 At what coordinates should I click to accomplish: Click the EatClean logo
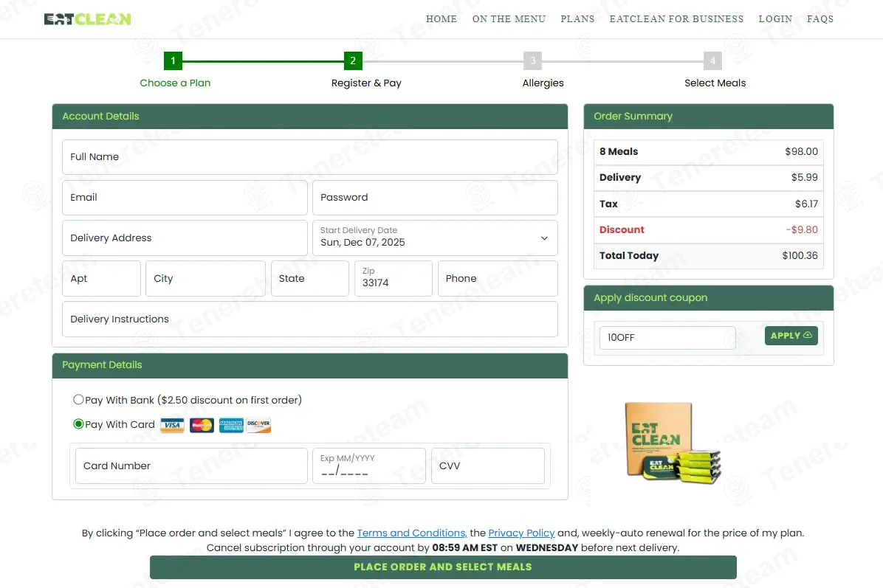(x=87, y=19)
